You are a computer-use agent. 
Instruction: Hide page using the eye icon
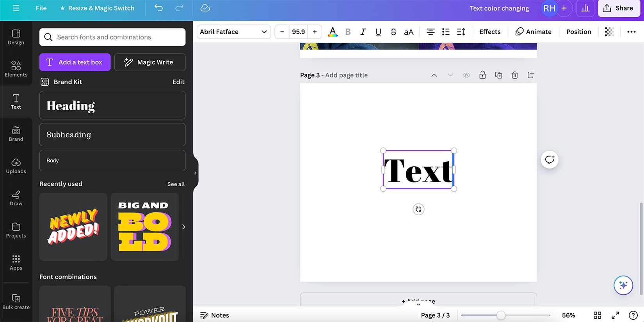click(466, 75)
